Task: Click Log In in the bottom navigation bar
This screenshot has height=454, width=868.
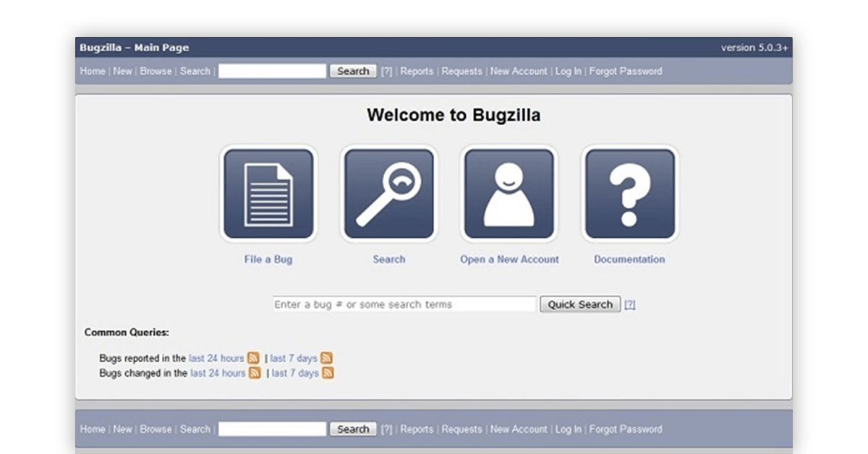Action: coord(569,429)
